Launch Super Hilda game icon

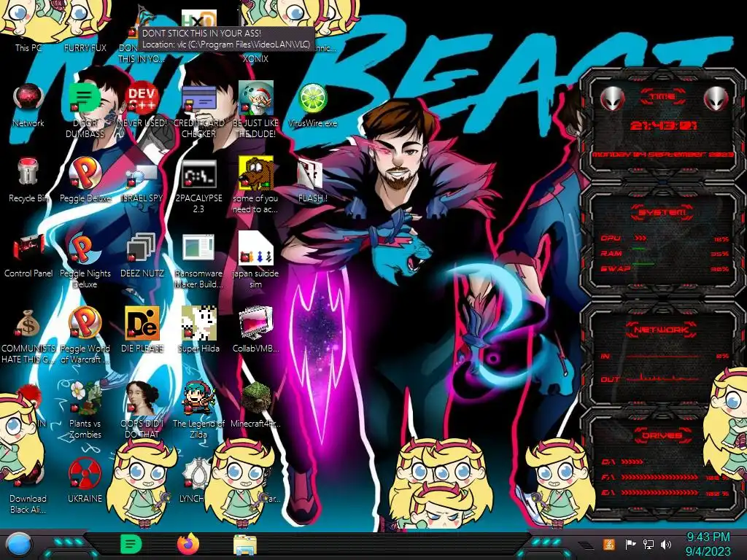pyautogui.click(x=198, y=330)
